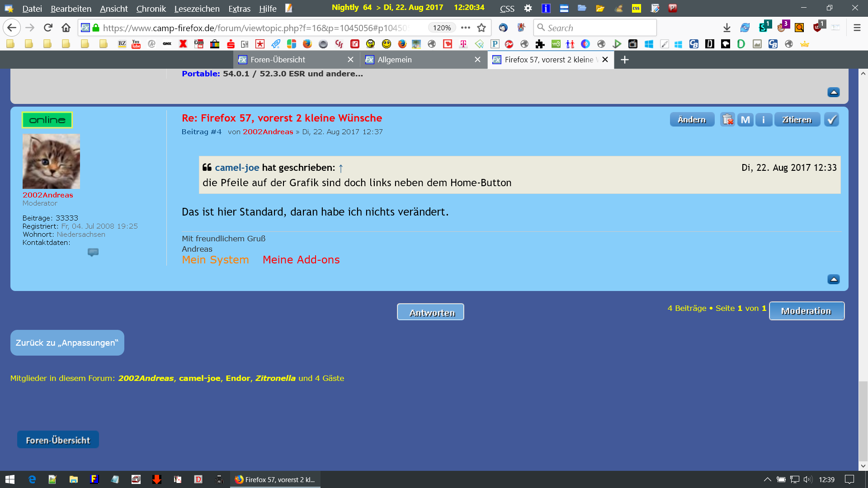
Task: Open the YouTube bookmark icon
Action: pos(136,44)
